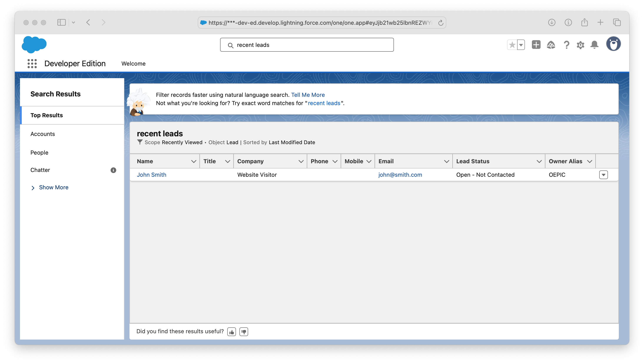
Task: Click the Salesforce cloud logo
Action: click(x=34, y=45)
